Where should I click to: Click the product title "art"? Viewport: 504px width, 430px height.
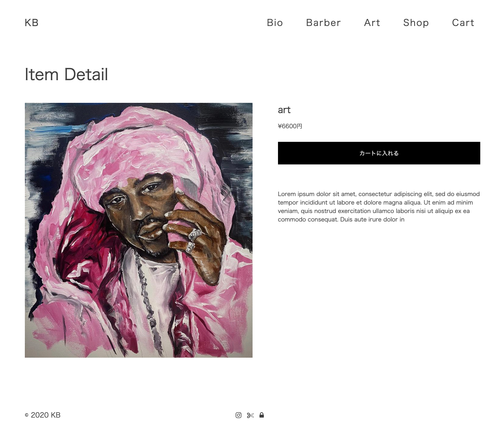284,110
